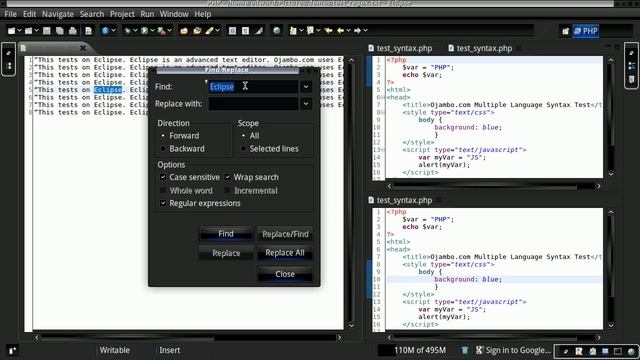The height and width of the screenshot is (360, 640).
Task: Disable the Regular expressions checkbox
Action: (163, 203)
